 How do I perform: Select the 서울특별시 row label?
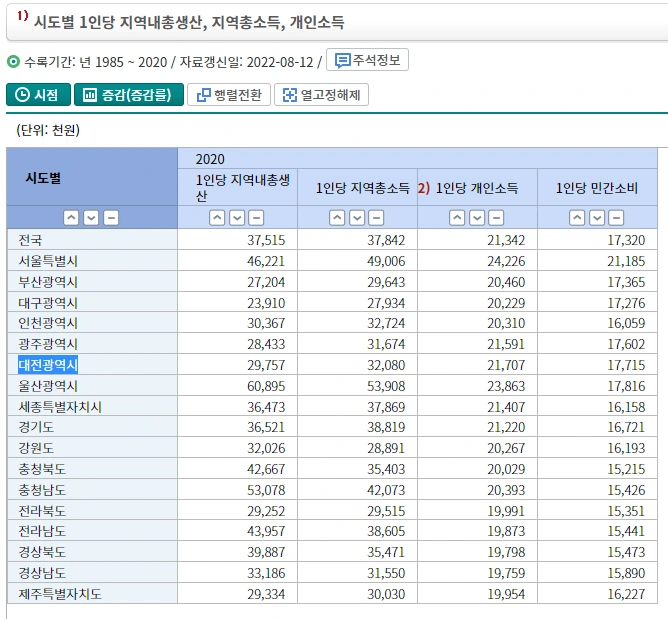pos(48,261)
